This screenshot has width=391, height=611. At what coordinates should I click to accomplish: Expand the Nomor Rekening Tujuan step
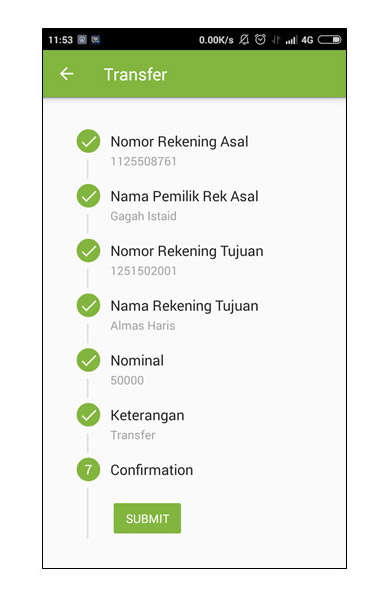187,251
